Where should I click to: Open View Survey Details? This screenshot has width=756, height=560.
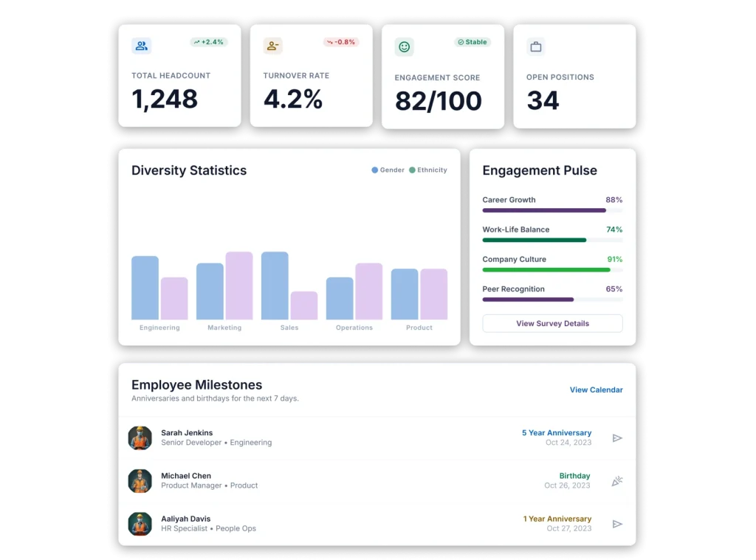552,323
